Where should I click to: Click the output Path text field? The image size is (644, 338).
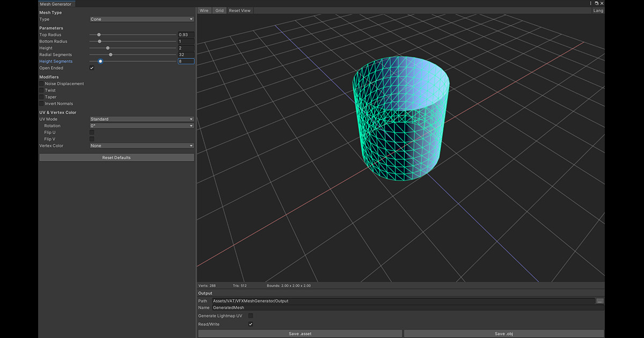coord(403,301)
